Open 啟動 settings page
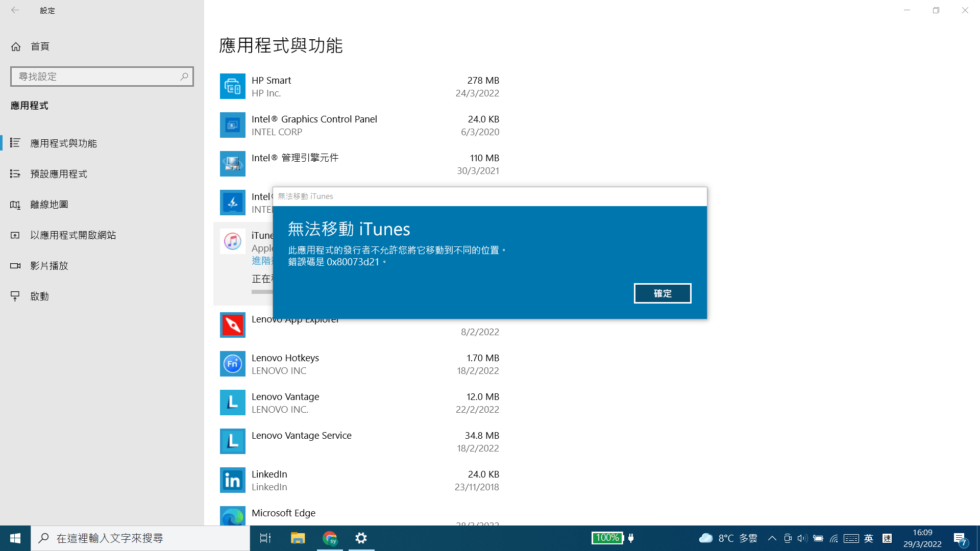The width and height of the screenshot is (980, 551). (39, 296)
